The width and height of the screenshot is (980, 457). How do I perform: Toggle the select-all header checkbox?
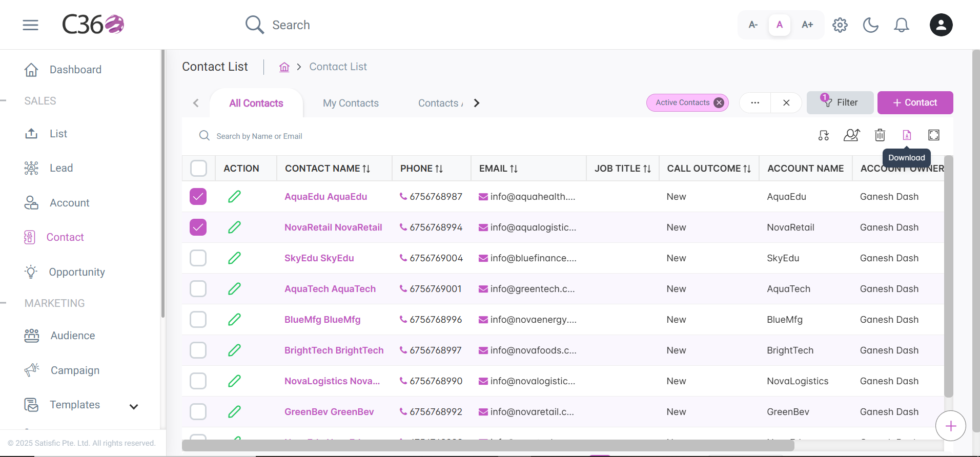click(x=198, y=168)
